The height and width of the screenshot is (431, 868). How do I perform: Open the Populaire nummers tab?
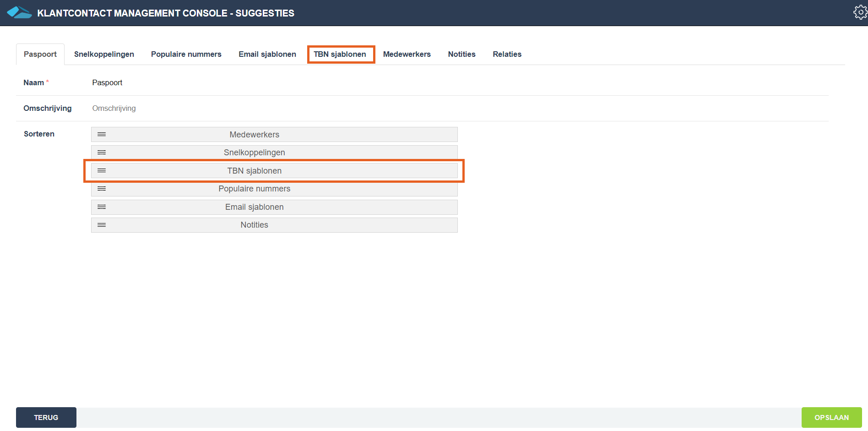(x=186, y=54)
